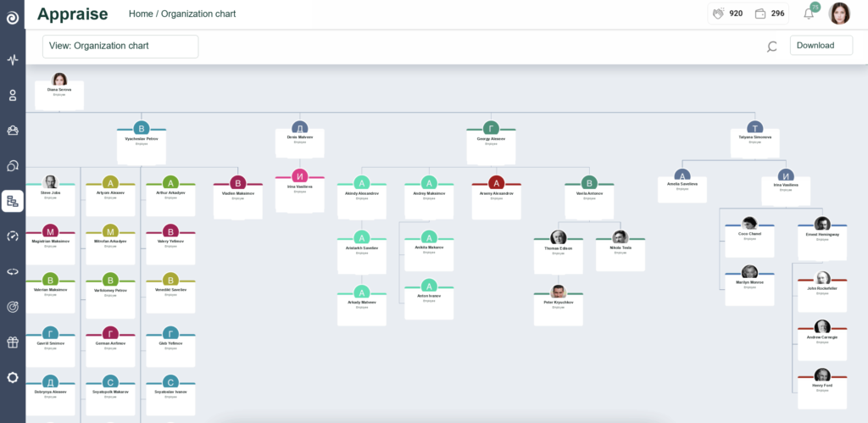Image resolution: width=868 pixels, height=423 pixels.
Task: Click the Varfolomey Petrov name
Action: point(111,290)
